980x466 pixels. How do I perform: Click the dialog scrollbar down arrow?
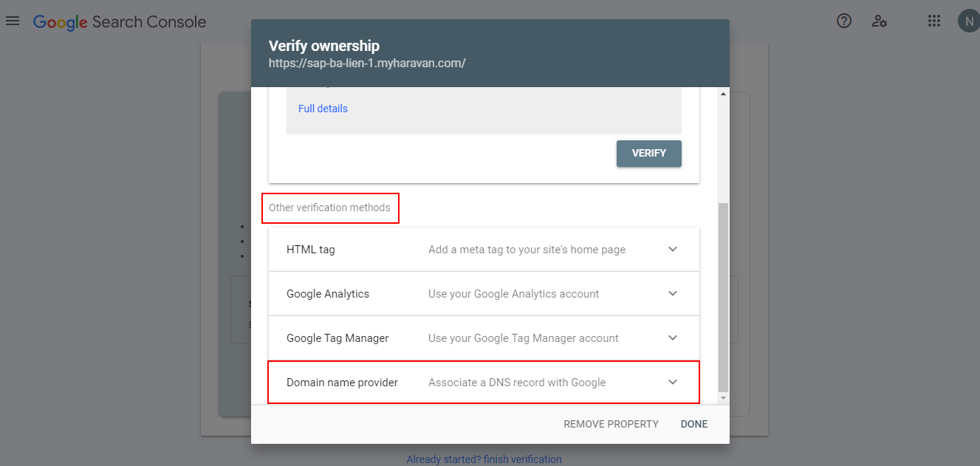coord(723,398)
